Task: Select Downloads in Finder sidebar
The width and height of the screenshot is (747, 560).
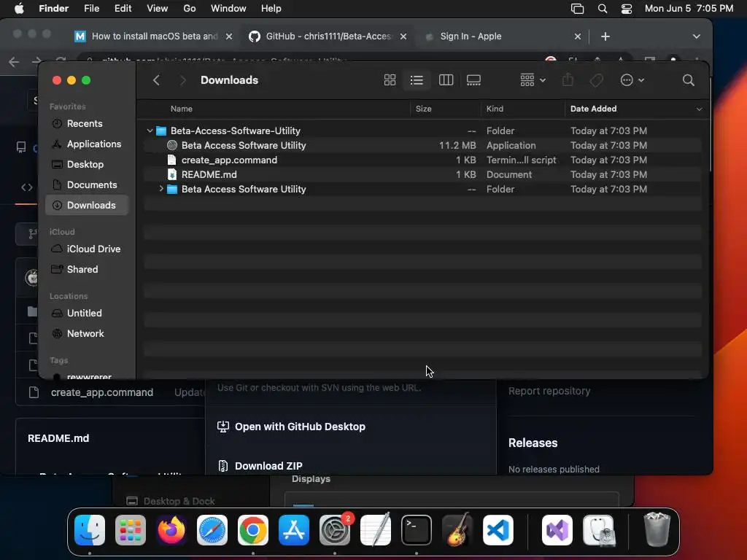Action: (x=88, y=205)
